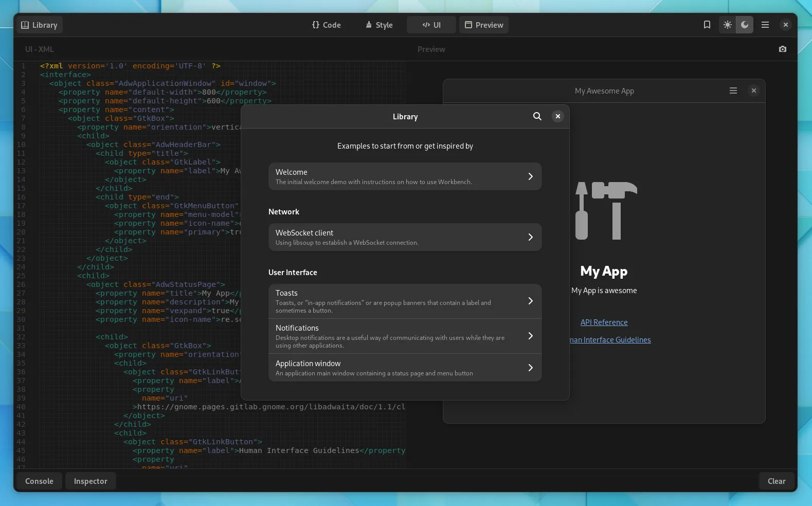812x506 pixels.
Task: Click the bookmark icon in header bar
Action: point(707,25)
